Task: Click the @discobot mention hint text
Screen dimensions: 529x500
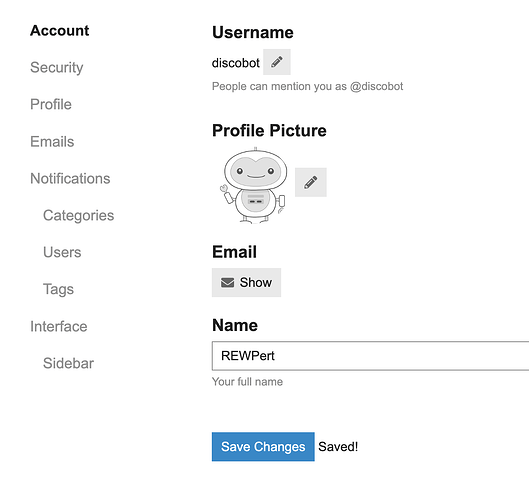Action: pos(307,86)
